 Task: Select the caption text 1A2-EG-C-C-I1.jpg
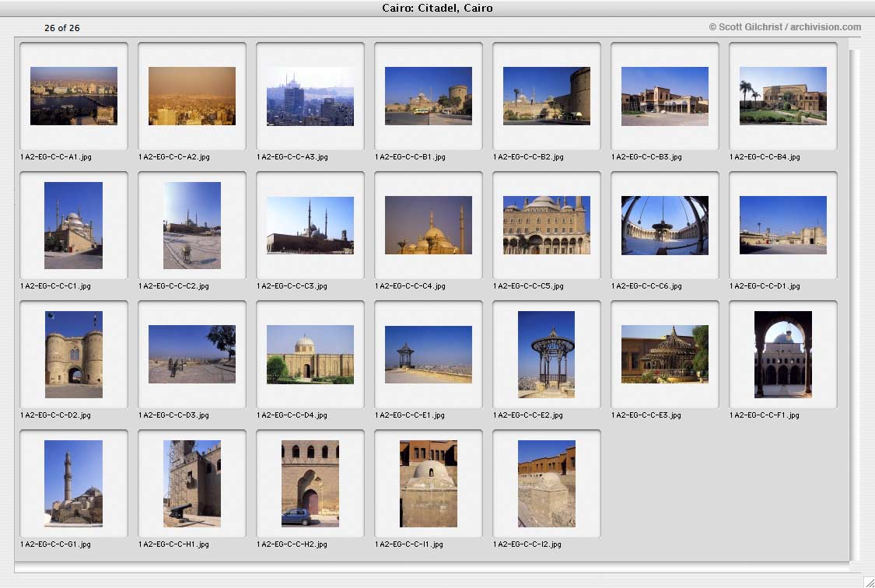point(409,544)
